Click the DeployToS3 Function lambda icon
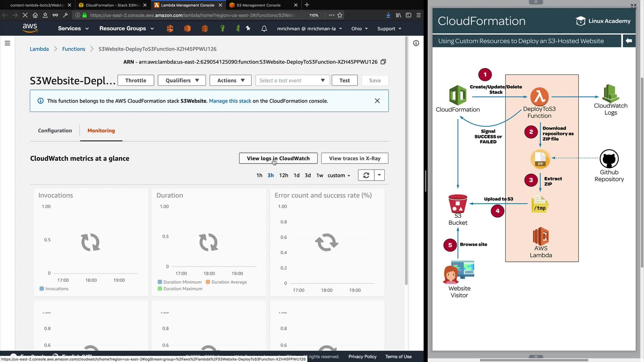This screenshot has width=644, height=362. pyautogui.click(x=539, y=97)
